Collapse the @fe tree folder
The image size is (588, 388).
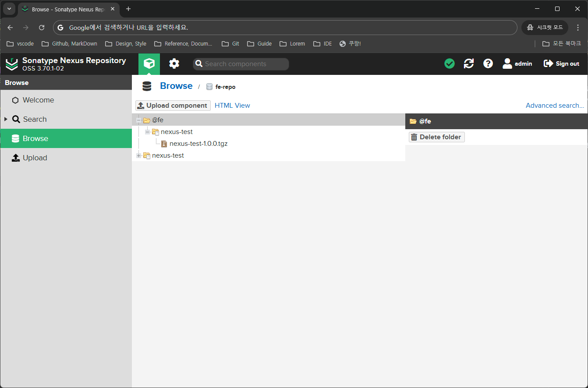coord(139,120)
